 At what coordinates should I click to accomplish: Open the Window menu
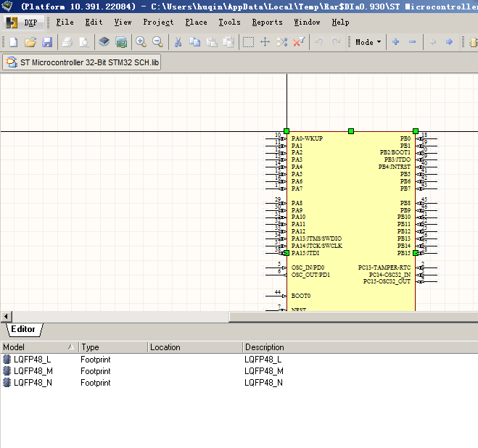(307, 22)
